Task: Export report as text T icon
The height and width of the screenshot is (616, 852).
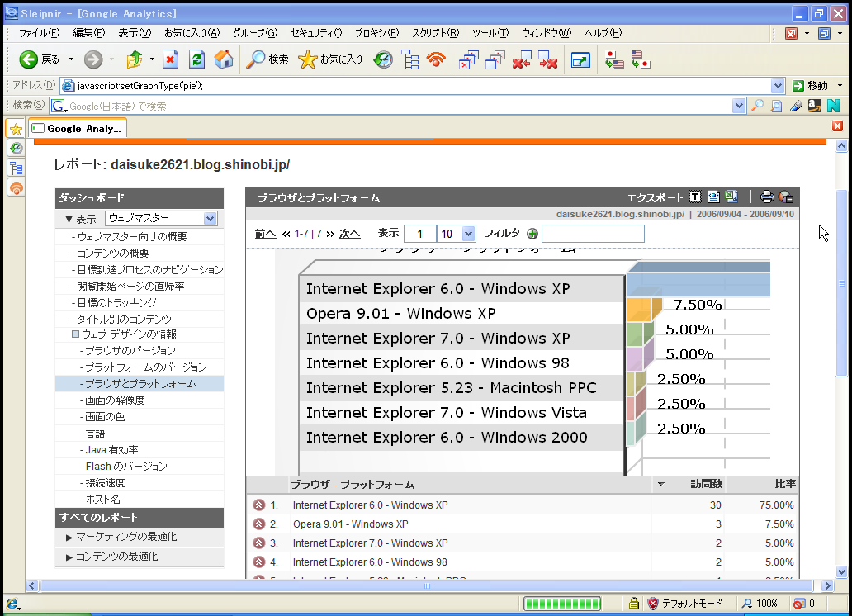Action: [695, 197]
